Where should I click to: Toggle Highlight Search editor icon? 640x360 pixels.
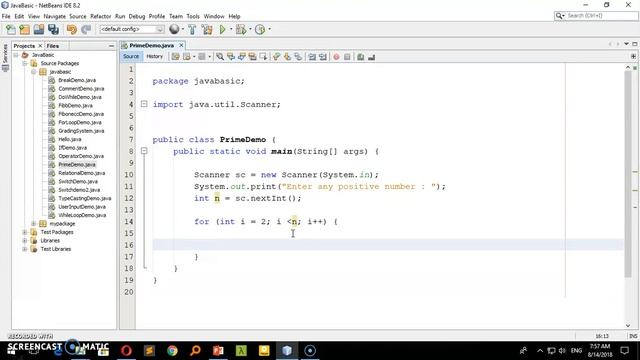click(252, 57)
